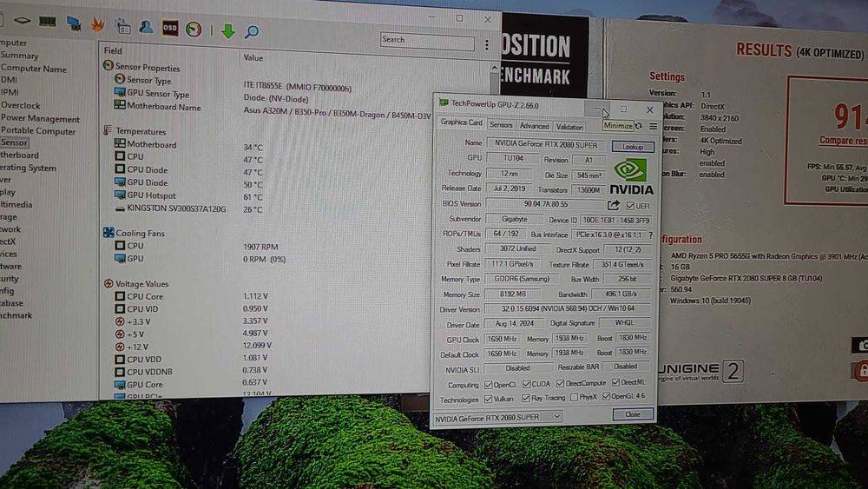Click the GPU-Z title bar app icon
The image size is (868, 489).
444,103
